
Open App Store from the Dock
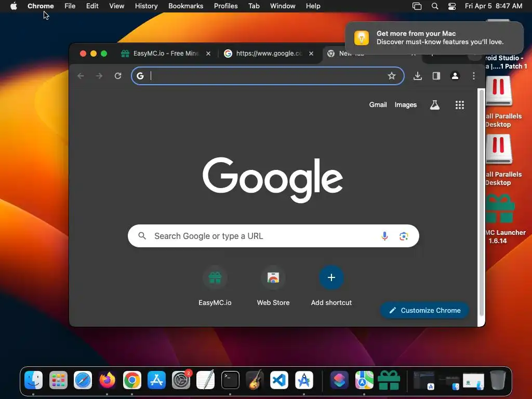(x=156, y=380)
